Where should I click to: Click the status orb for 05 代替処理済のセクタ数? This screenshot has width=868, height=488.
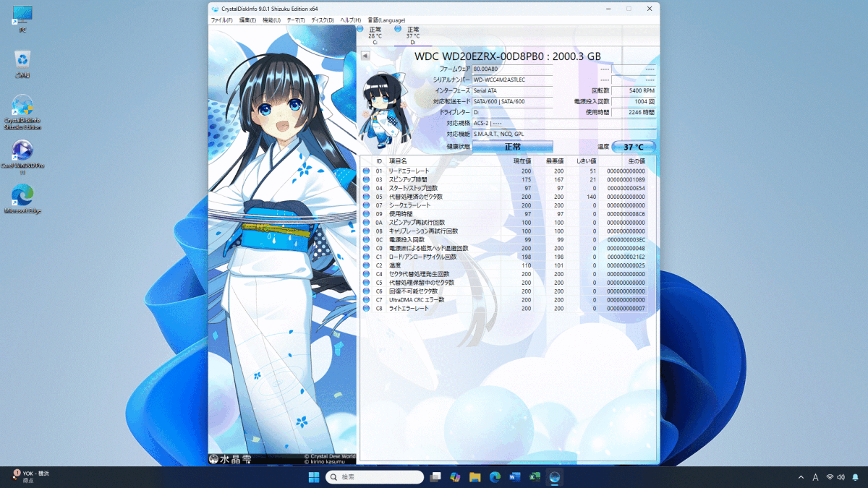[x=366, y=197]
